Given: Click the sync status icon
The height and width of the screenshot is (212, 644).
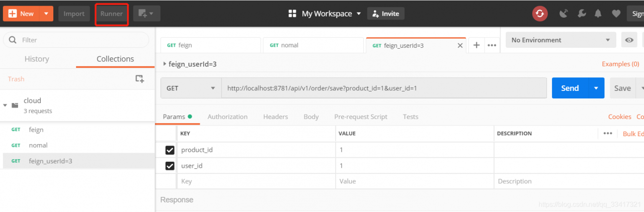Looking at the screenshot, I should pyautogui.click(x=540, y=14).
